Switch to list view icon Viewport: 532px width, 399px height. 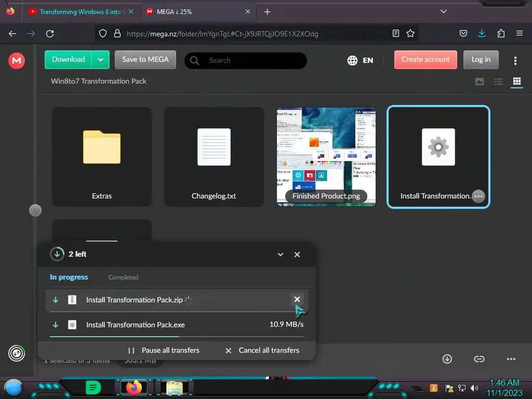pos(498,82)
